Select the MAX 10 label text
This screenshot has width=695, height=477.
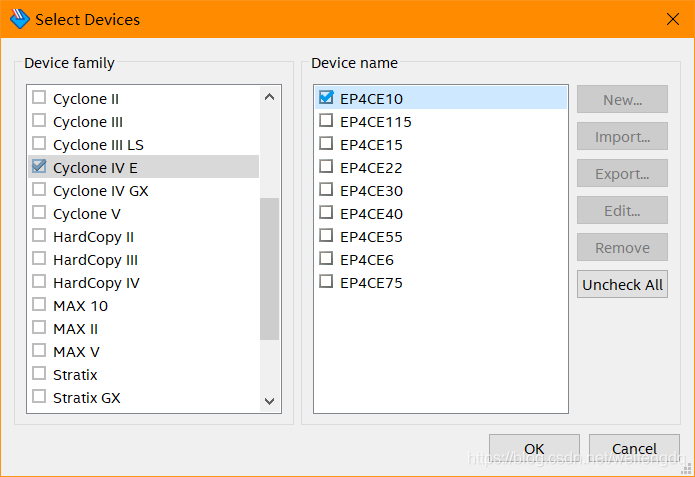tap(81, 306)
